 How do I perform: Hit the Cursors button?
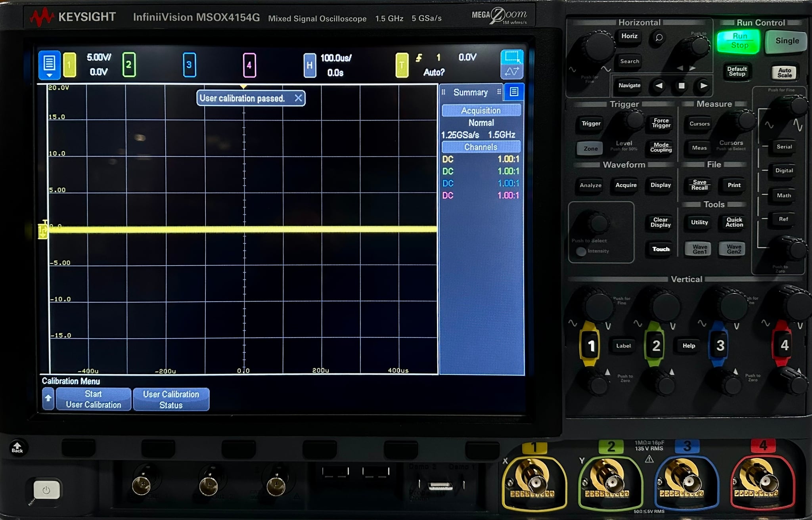[699, 124]
